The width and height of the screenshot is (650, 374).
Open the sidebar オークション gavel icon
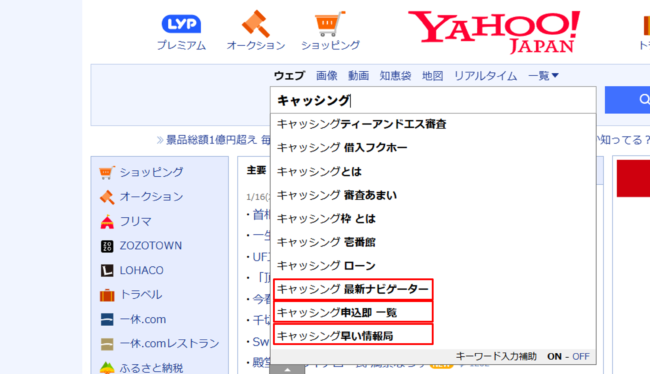point(107,197)
